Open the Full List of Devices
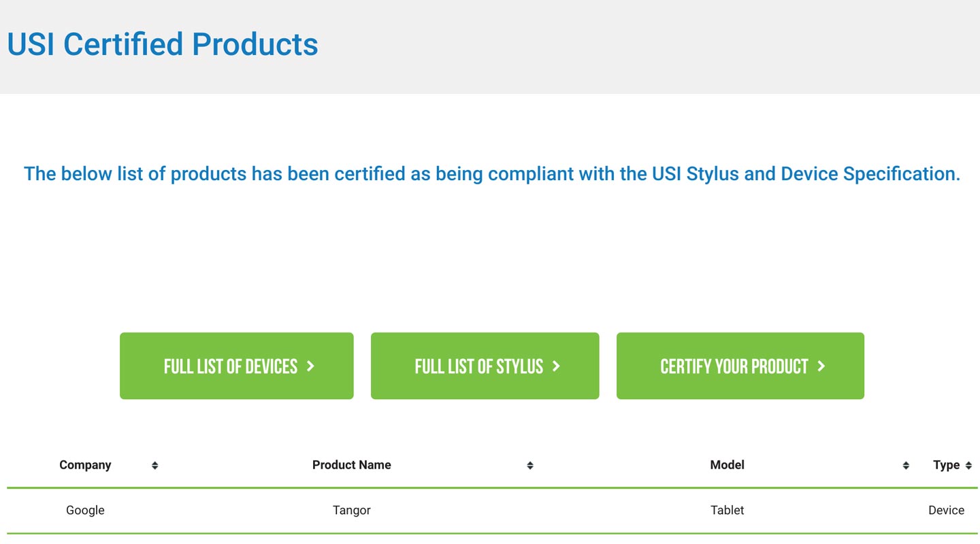Viewport: 980px width, 544px height. [x=230, y=367]
